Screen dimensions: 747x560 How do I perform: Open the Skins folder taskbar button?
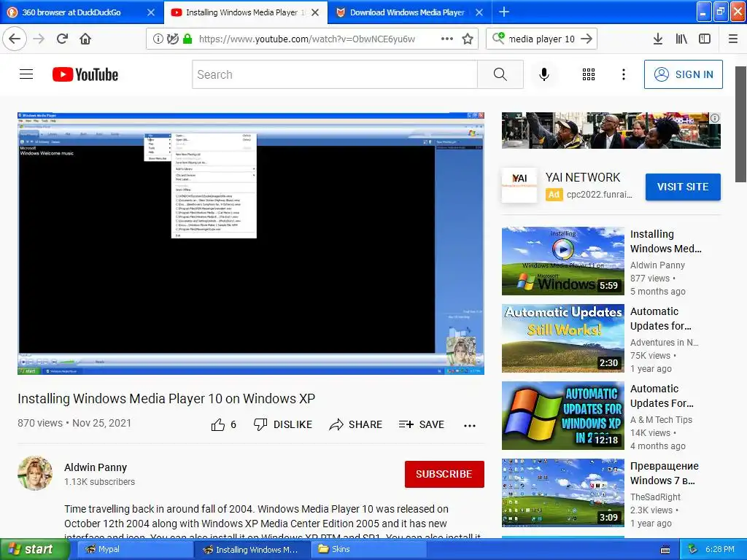coord(368,549)
